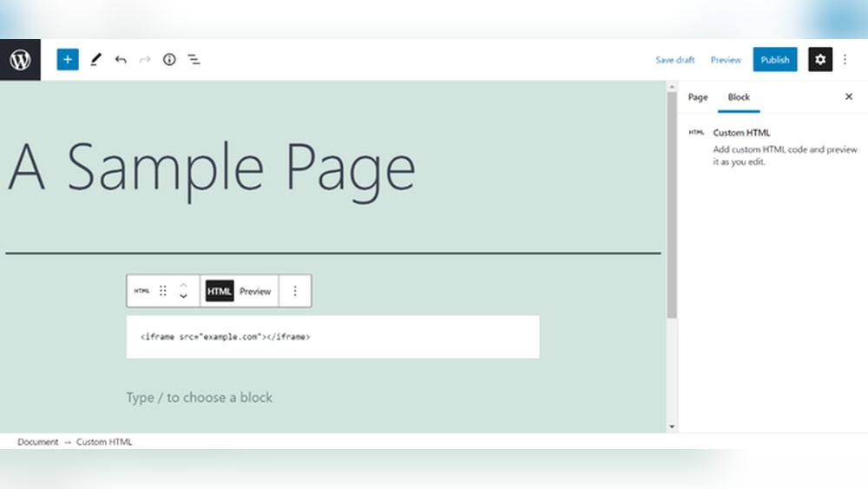Select the pencil Tools icon
The width and height of the screenshot is (868, 489).
(95, 60)
